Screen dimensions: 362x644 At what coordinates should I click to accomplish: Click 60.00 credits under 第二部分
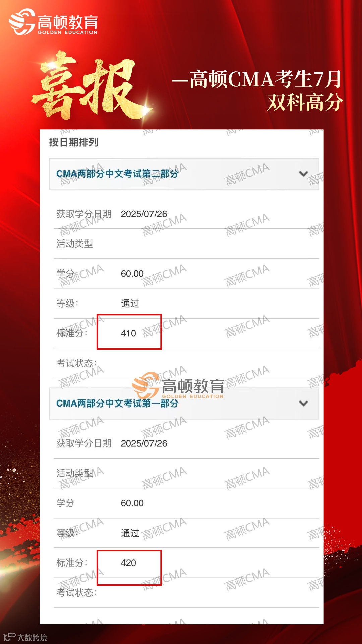[132, 274]
